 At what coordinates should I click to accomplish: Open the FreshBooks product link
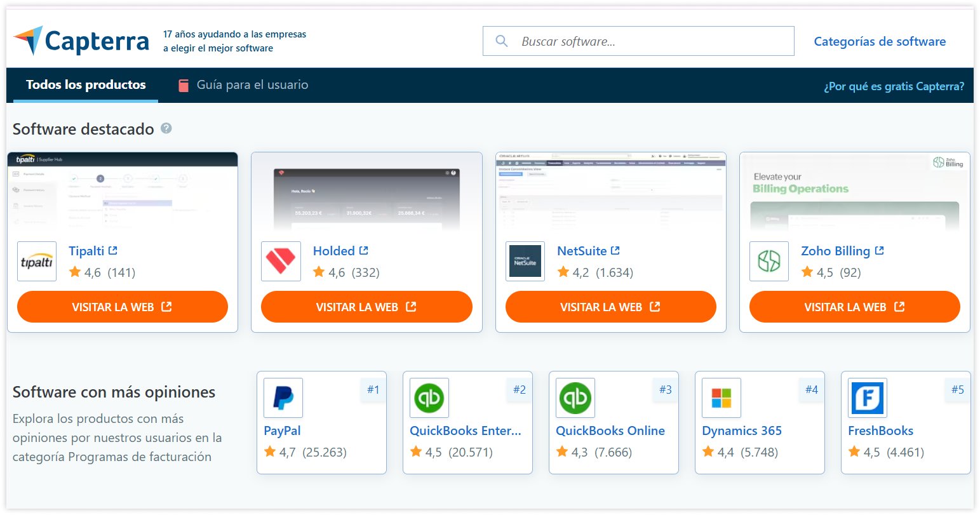pyautogui.click(x=880, y=431)
